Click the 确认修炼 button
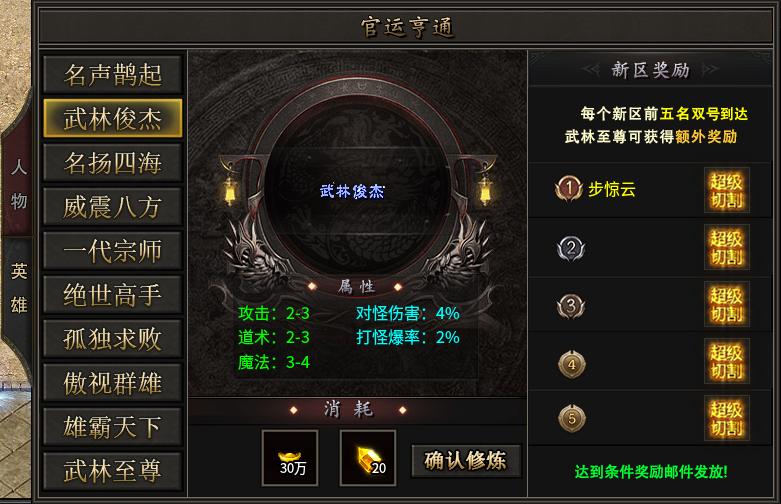 [x=466, y=461]
